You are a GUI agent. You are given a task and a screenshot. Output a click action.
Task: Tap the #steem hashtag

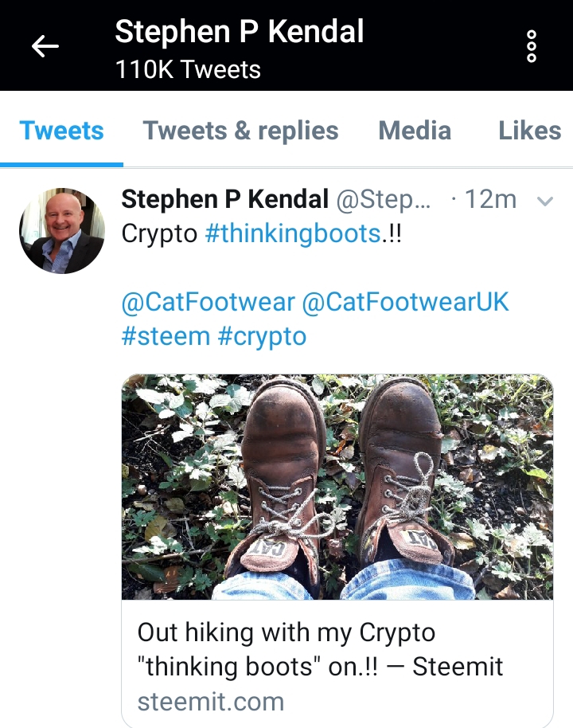tap(166, 335)
